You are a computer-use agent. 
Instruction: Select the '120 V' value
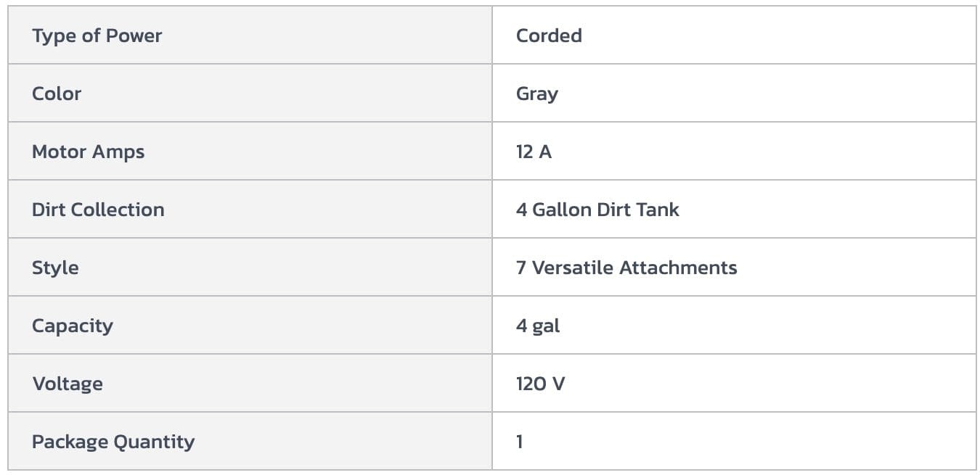540,384
